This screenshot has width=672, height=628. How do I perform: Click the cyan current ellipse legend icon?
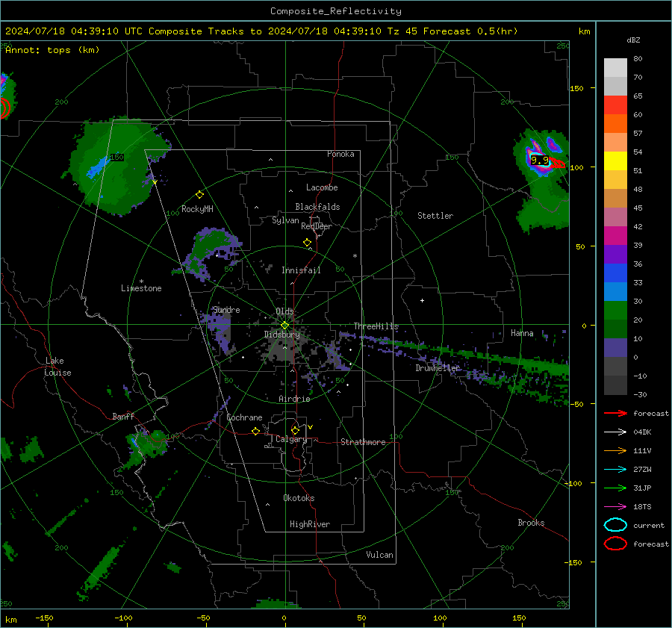pyautogui.click(x=615, y=525)
